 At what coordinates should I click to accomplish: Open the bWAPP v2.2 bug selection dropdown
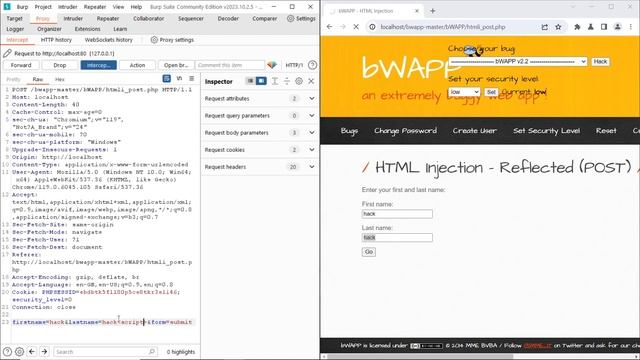518,62
